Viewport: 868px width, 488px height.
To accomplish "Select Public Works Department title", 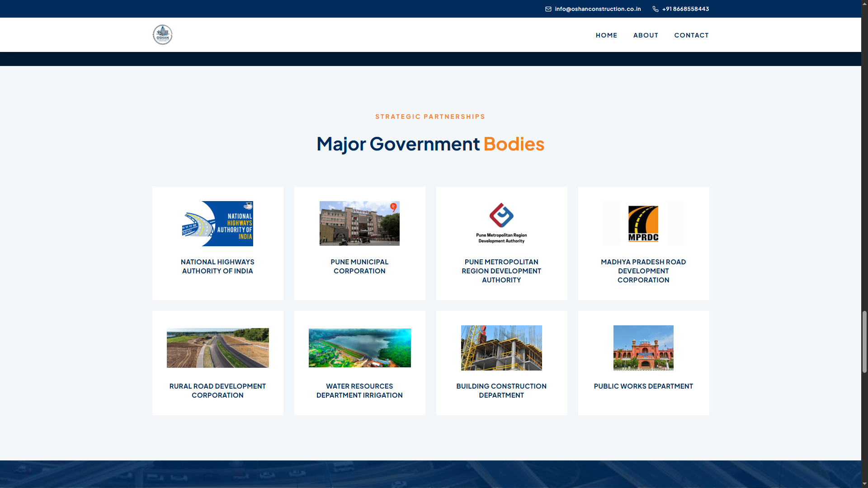I will [643, 386].
